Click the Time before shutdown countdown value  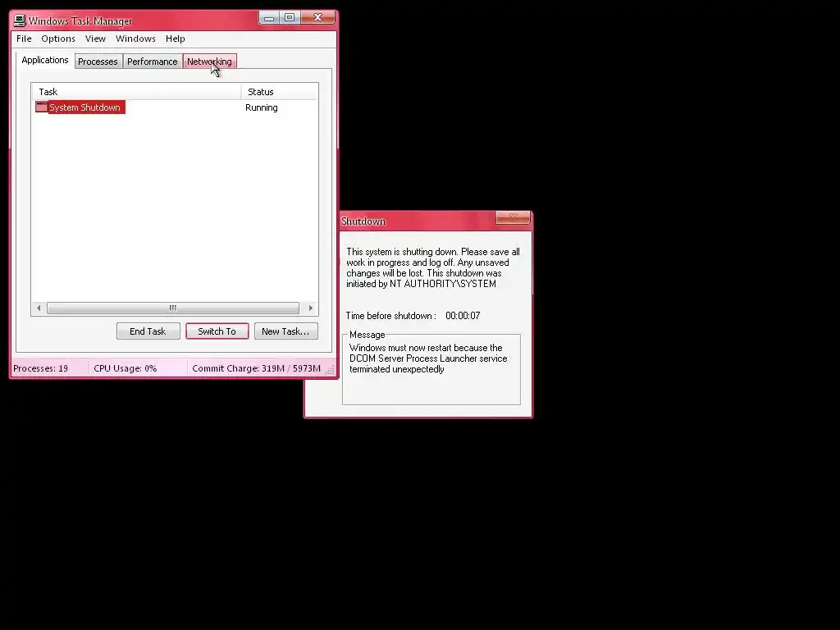[x=463, y=316]
